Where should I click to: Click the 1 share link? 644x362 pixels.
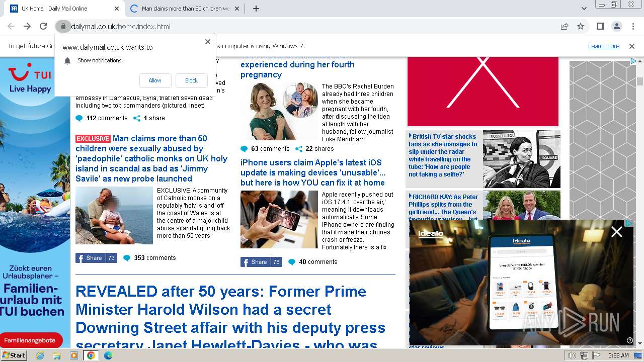pyautogui.click(x=149, y=118)
